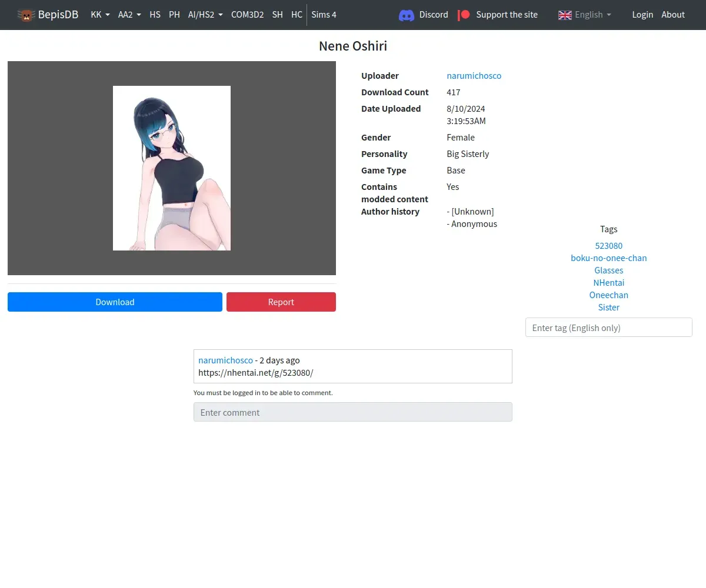Screen dimensions: 706x588
Task: Click the BepisDB home text
Action: point(58,15)
